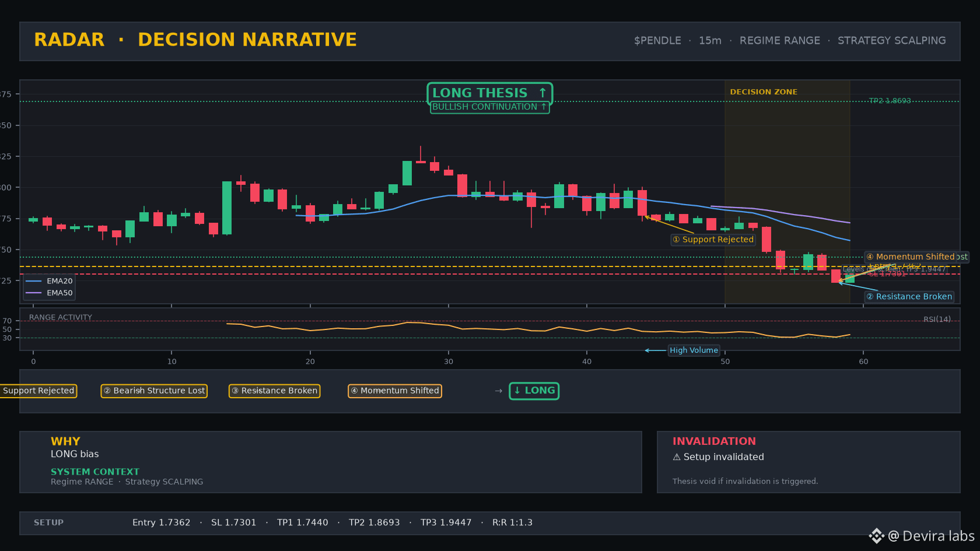Screen dimensions: 980x551
Task: Click the Support Rejected chart annotation
Action: (x=713, y=240)
